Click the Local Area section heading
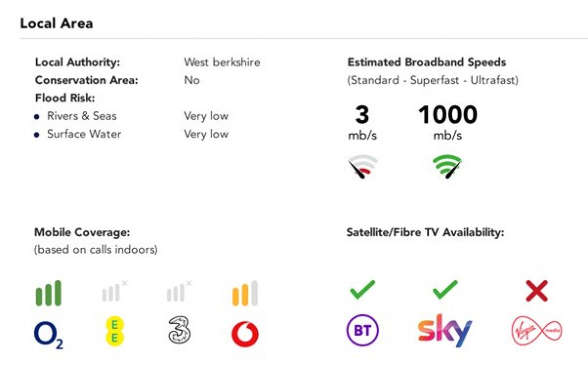The width and height of the screenshot is (588, 365). (x=56, y=23)
